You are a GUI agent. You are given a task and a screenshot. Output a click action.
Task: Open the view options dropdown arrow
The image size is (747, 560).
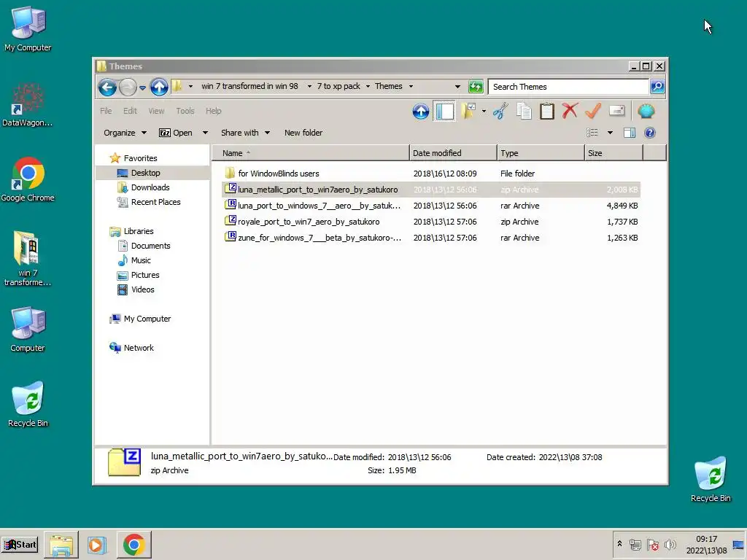(x=610, y=133)
